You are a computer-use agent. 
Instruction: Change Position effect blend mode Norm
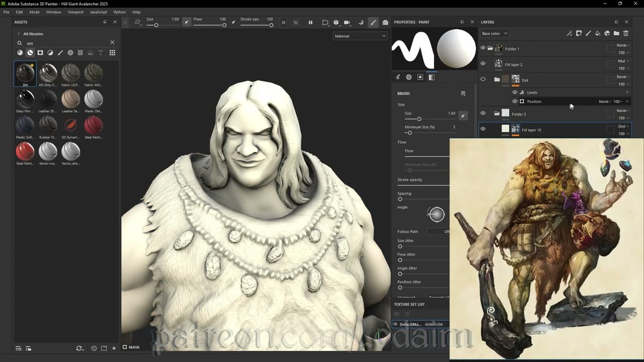pos(605,102)
